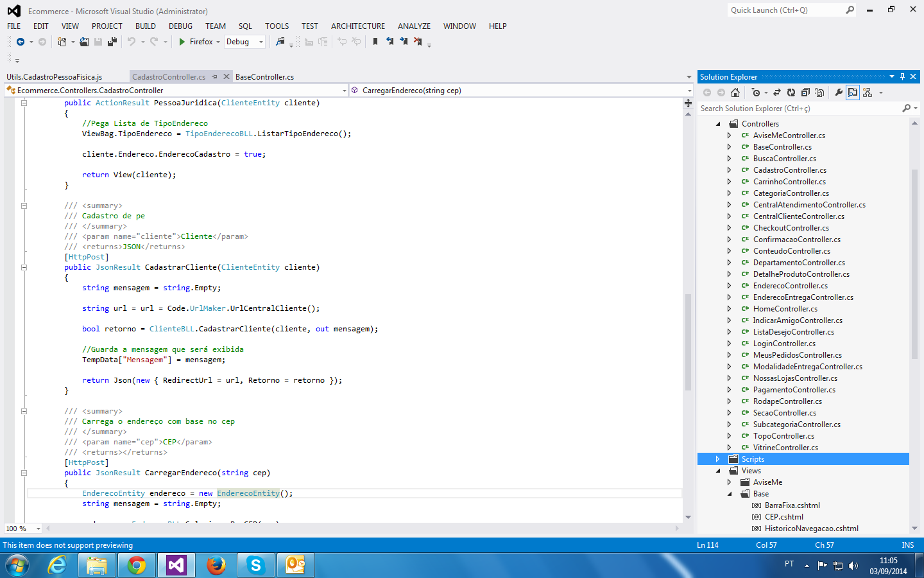The height and width of the screenshot is (578, 924).
Task: Clear all bookmarks with the red X icon
Action: (418, 42)
